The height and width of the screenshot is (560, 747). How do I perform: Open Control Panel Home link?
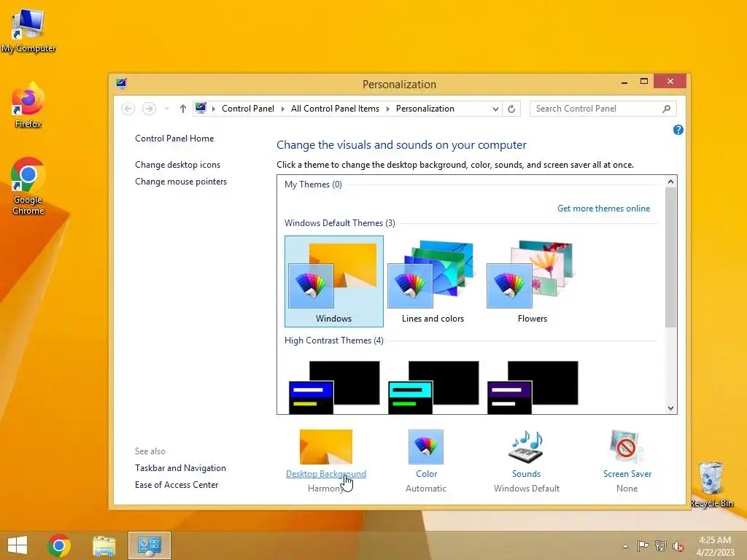point(174,139)
